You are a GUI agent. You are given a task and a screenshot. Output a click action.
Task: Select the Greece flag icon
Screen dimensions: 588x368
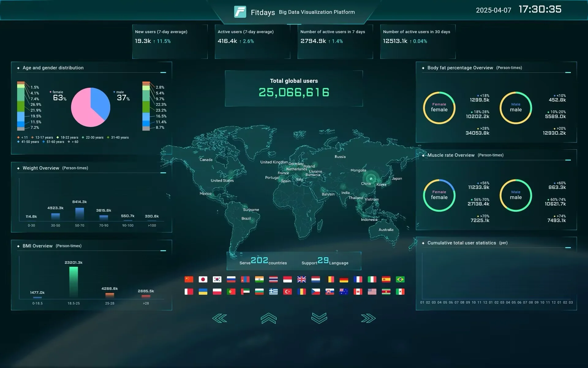273,292
